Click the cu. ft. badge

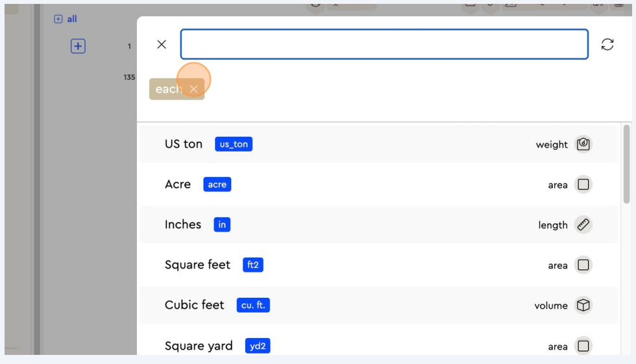253,305
